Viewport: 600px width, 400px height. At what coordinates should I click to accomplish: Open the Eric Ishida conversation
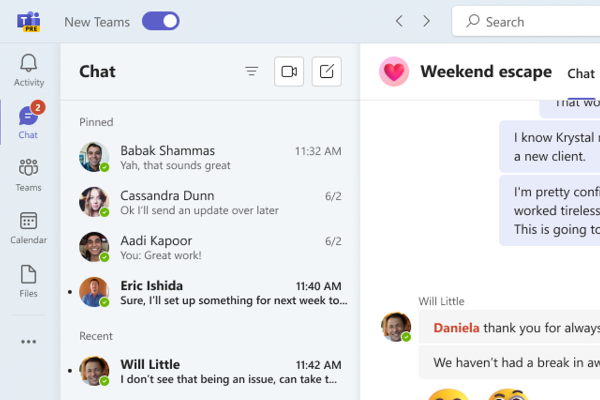210,292
